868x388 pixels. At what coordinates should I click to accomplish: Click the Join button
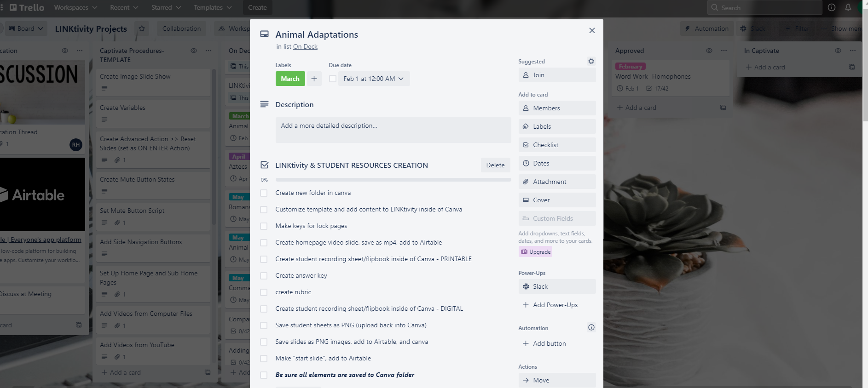pyautogui.click(x=557, y=75)
